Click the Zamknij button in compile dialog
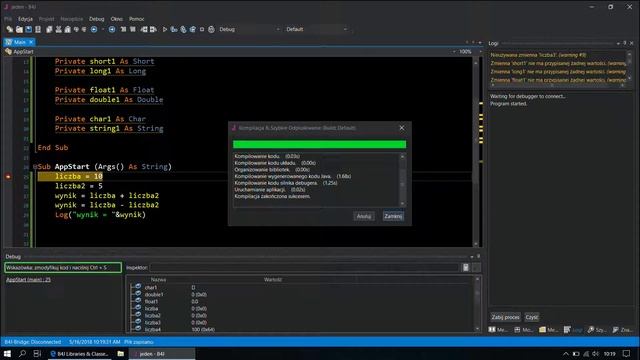Screen dimensions: 640x360 [393, 216]
